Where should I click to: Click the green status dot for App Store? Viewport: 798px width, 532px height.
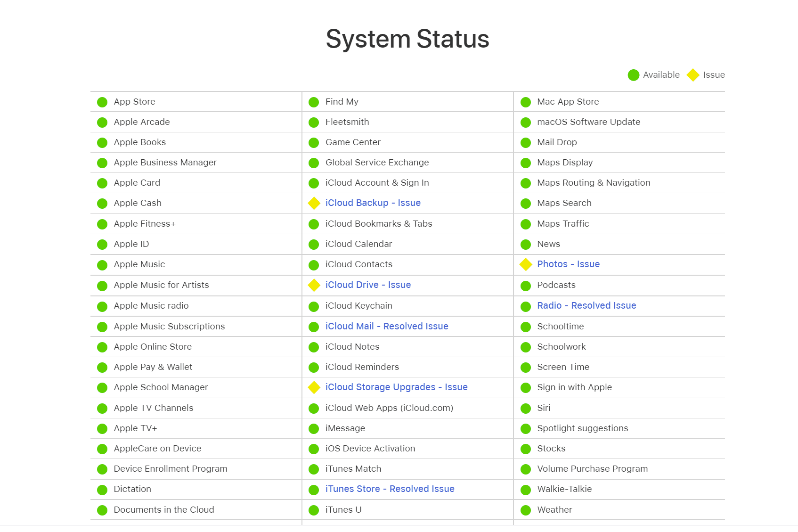102,102
